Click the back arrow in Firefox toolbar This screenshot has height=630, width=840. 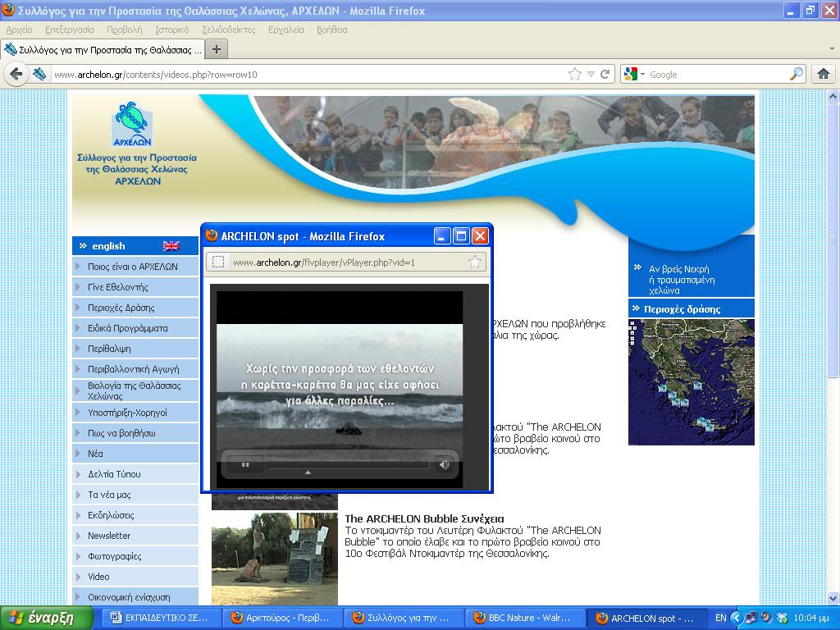(16, 74)
